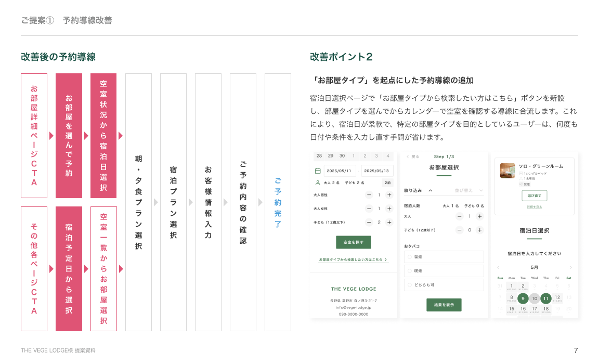Image resolution: width=599 pixels, height=364 pixels.
Task: Click the 選び直す button
Action: (534, 196)
